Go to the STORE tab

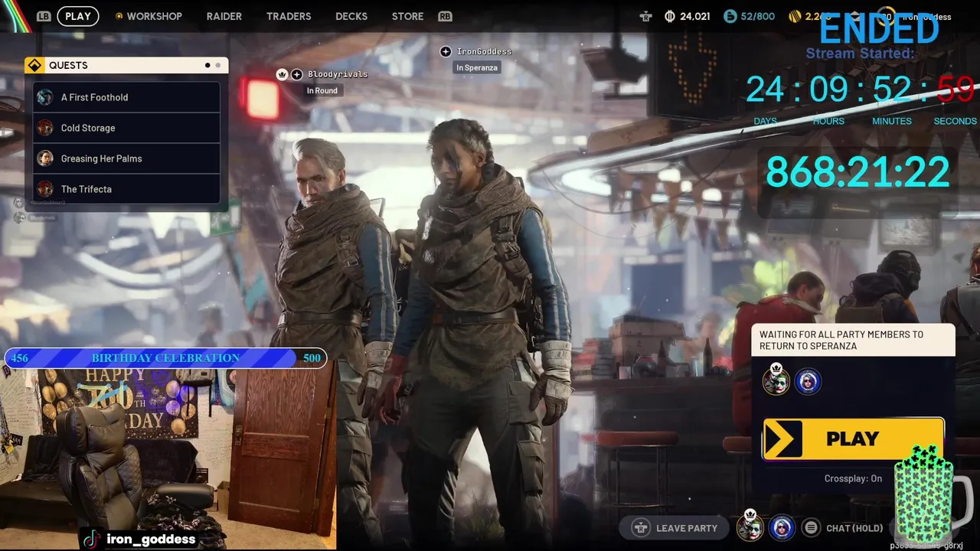click(x=407, y=16)
